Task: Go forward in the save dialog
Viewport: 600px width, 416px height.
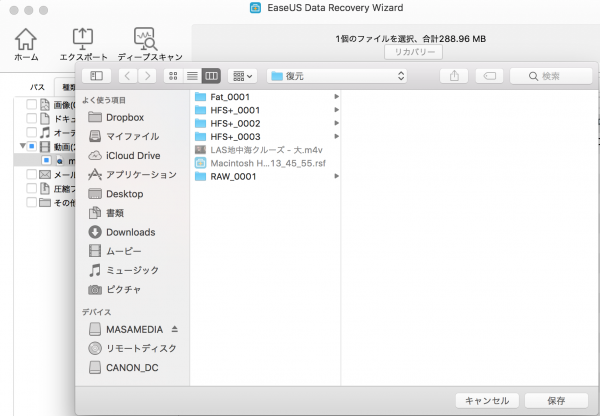Action: click(x=147, y=76)
